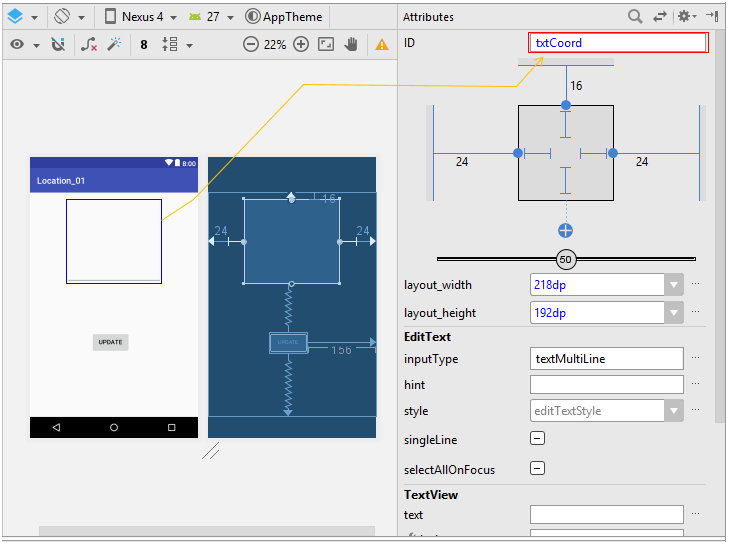
Task: Click ellipsis next to inputType
Action: coord(696,358)
